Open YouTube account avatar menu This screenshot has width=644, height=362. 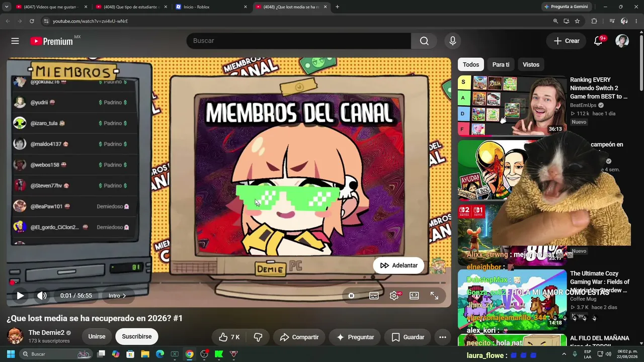(x=622, y=41)
